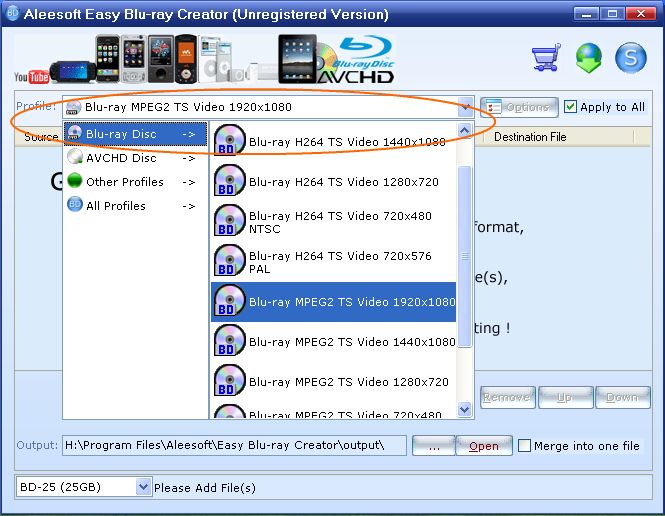Click the Source column header

pyautogui.click(x=39, y=137)
